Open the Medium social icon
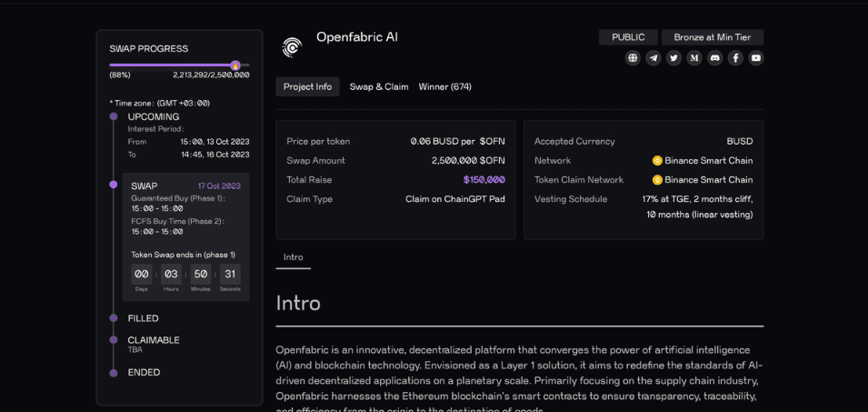 pos(694,57)
